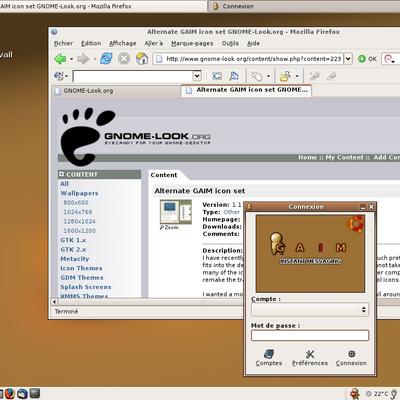Viewport: 400px width, 400px height.
Task: Click the GNOME-LOOK.org foot logo
Action: tap(135, 136)
